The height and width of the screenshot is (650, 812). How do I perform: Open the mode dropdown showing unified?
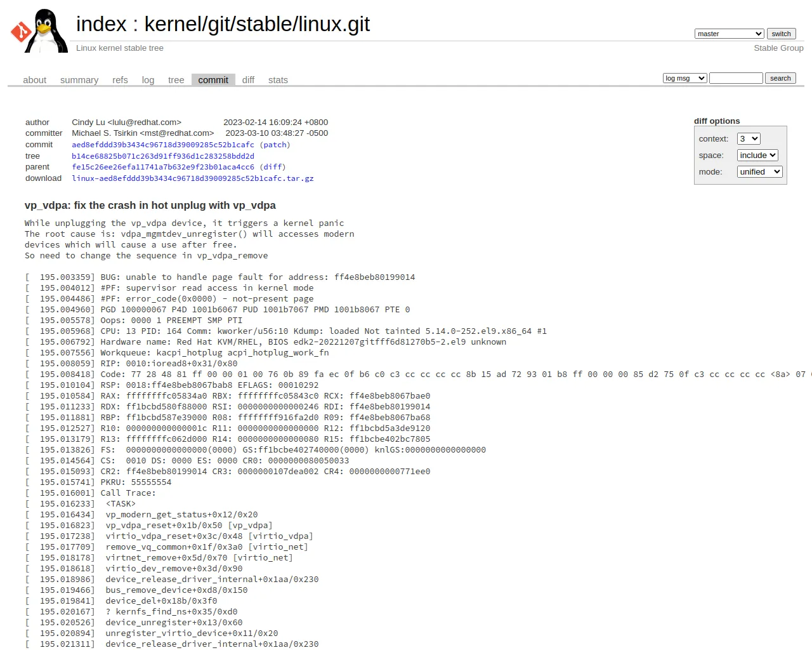760,171
